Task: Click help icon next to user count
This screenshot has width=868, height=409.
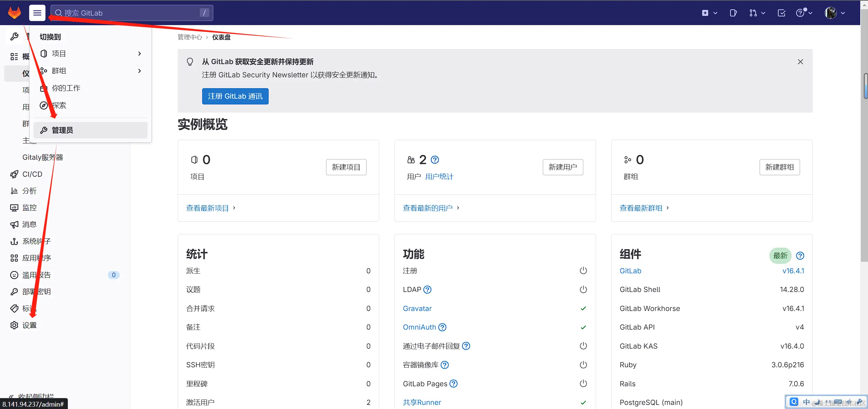Action: [435, 160]
